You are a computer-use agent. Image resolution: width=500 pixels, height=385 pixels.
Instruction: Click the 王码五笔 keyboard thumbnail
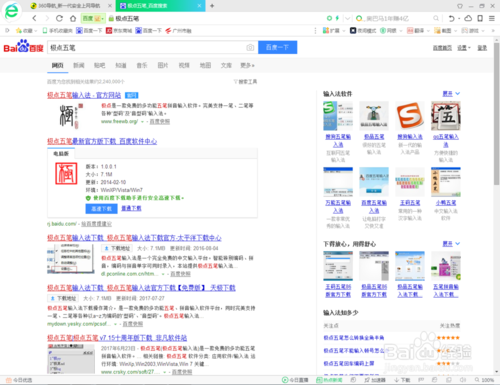(410, 182)
